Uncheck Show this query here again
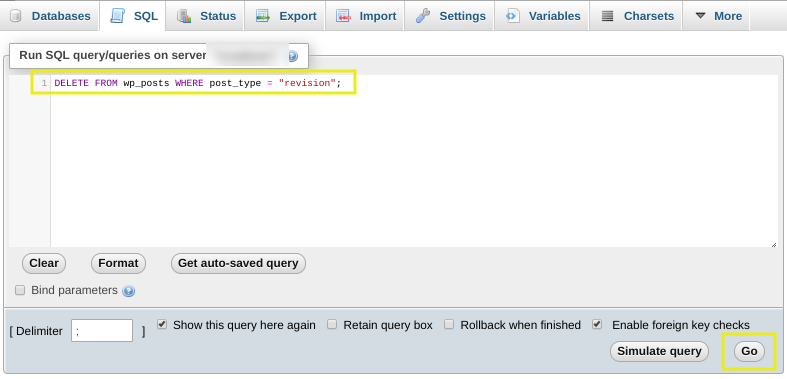 pyautogui.click(x=162, y=324)
